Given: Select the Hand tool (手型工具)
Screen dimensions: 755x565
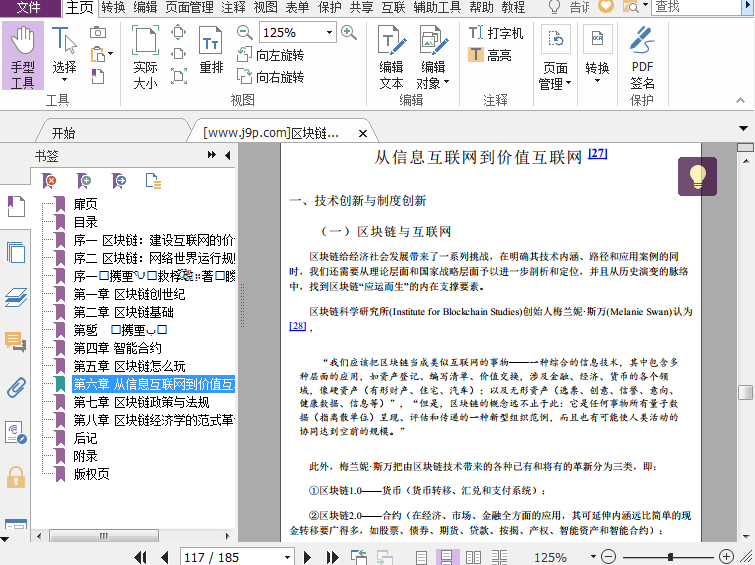Looking at the screenshot, I should [23, 56].
